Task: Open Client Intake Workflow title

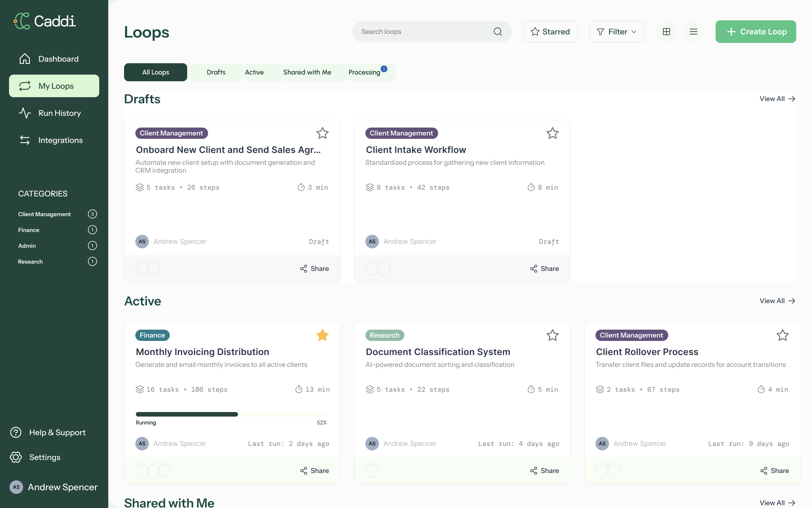Action: point(416,150)
